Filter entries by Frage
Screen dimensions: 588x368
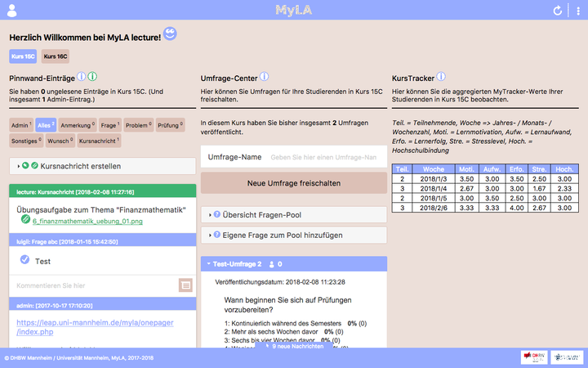pyautogui.click(x=110, y=125)
